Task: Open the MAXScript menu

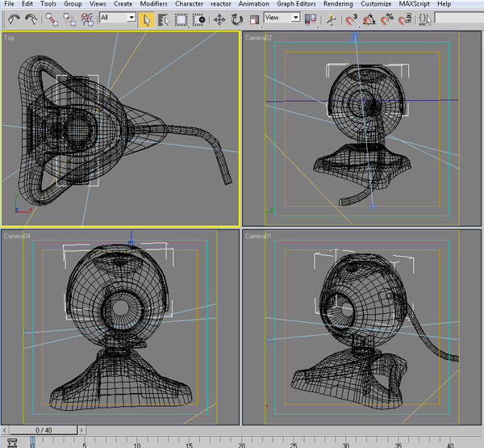Action: tap(415, 4)
